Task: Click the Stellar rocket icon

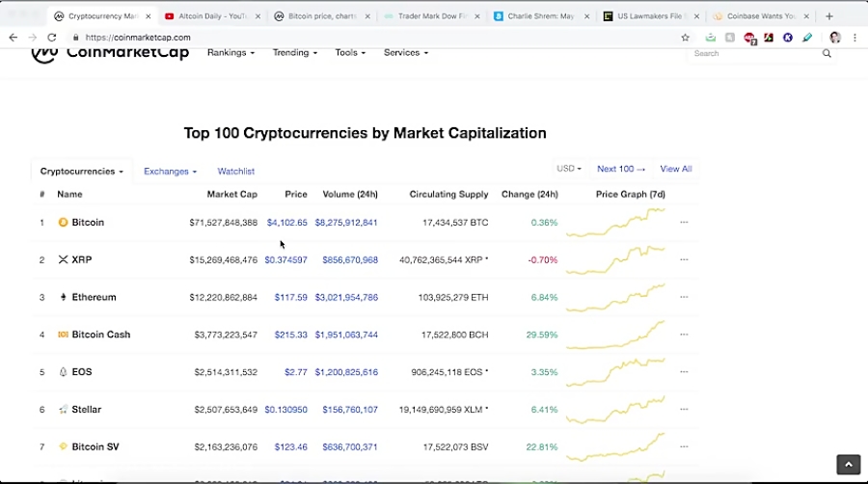Action: pos(63,410)
